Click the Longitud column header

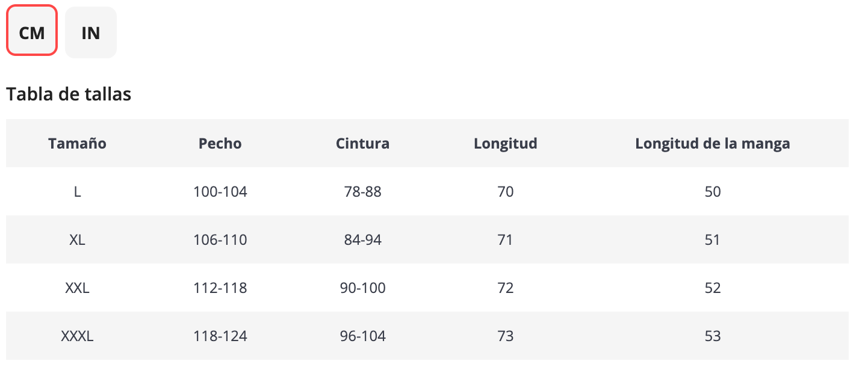pos(506,144)
